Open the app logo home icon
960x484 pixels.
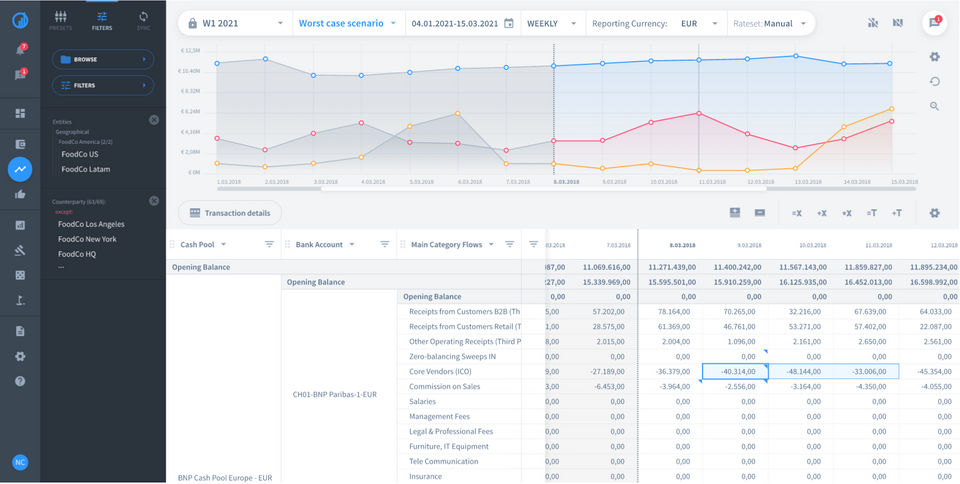pyautogui.click(x=20, y=20)
